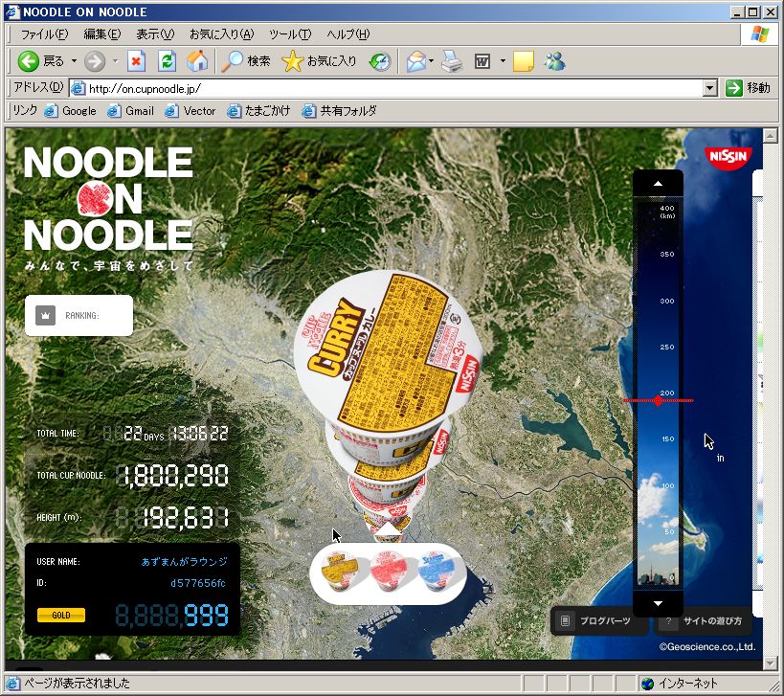Click the IE Stop toolbar icon
Viewport: 784px width, 696px height.
point(136,61)
